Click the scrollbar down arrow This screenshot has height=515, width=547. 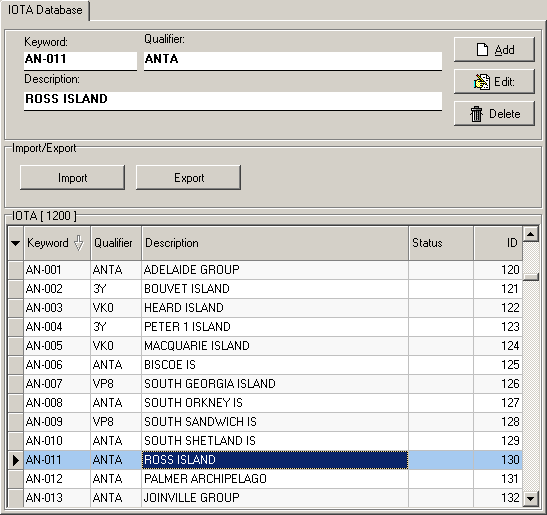530,498
